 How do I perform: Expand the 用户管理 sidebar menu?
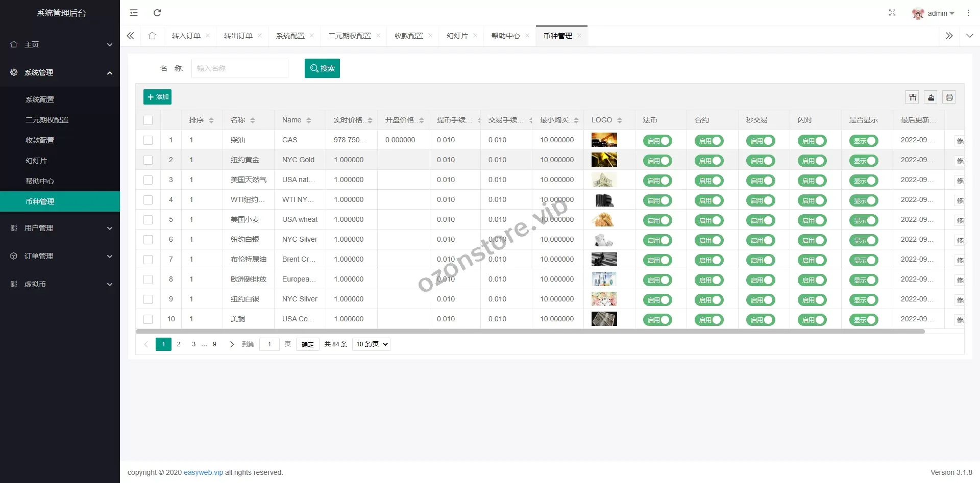[x=60, y=228]
